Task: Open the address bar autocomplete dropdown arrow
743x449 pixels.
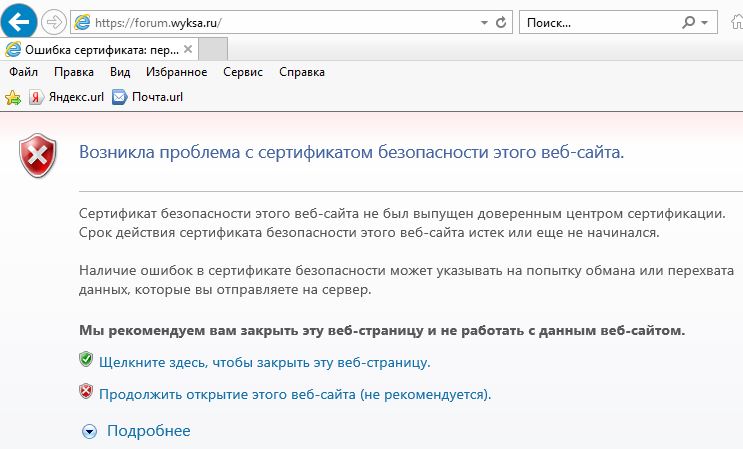Action: [484, 23]
